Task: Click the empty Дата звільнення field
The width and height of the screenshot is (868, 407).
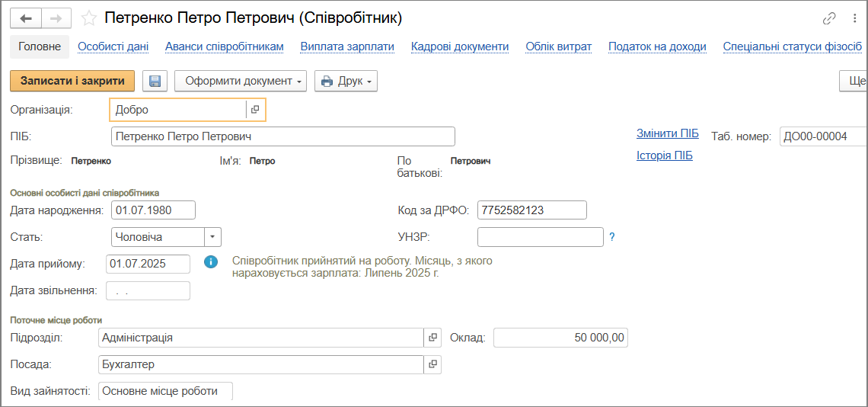Action: click(x=148, y=290)
